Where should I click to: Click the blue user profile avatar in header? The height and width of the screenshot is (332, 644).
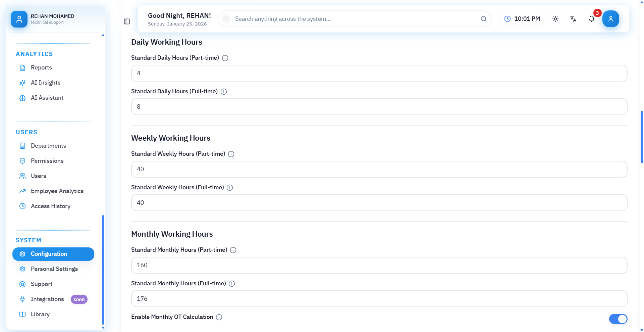[x=610, y=19]
